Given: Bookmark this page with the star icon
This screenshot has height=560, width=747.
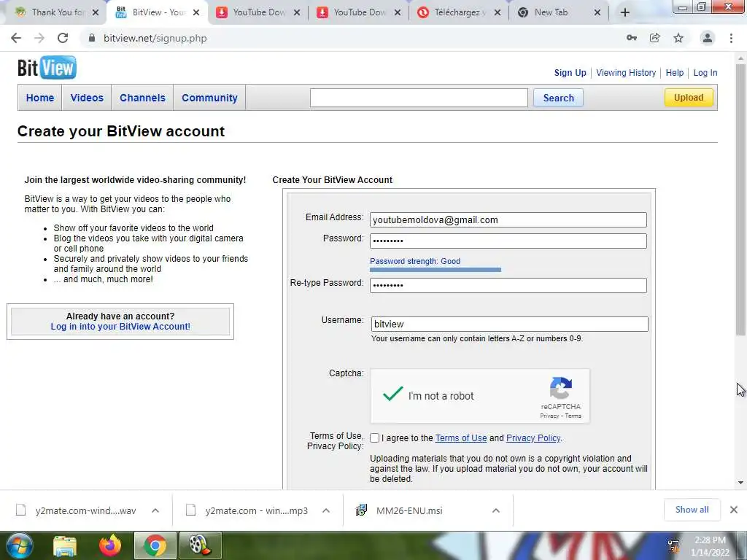Looking at the screenshot, I should click(678, 38).
